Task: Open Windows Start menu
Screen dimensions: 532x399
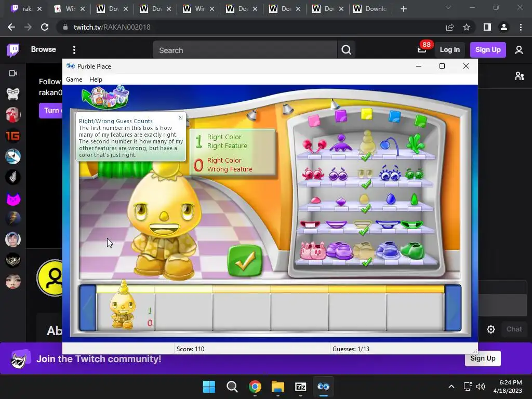Action: click(x=209, y=387)
